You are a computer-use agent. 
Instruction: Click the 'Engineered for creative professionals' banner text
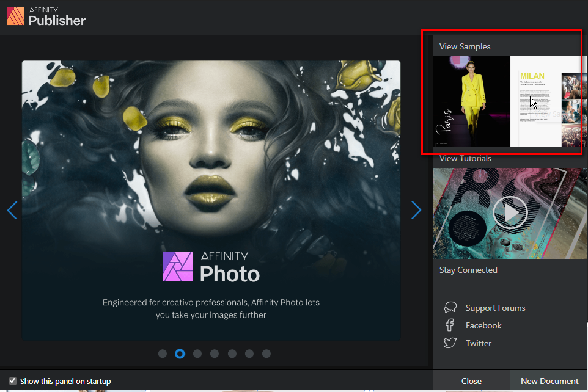point(211,308)
